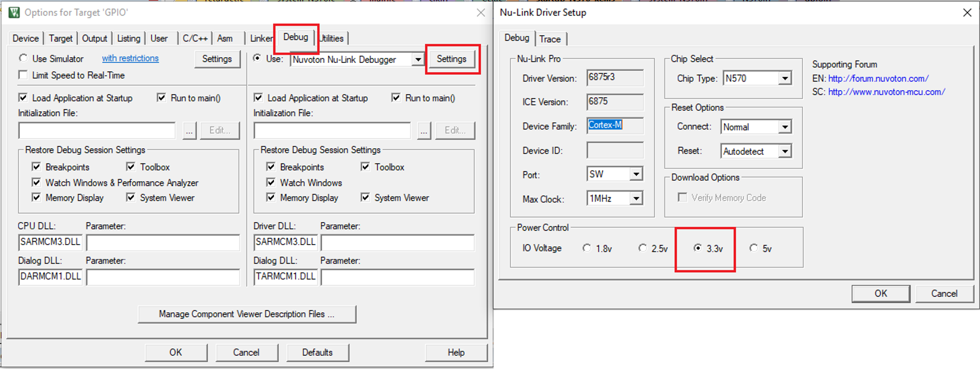This screenshot has height=369, width=980.
Task: Select the Use Simulator radio button
Action: (x=23, y=58)
